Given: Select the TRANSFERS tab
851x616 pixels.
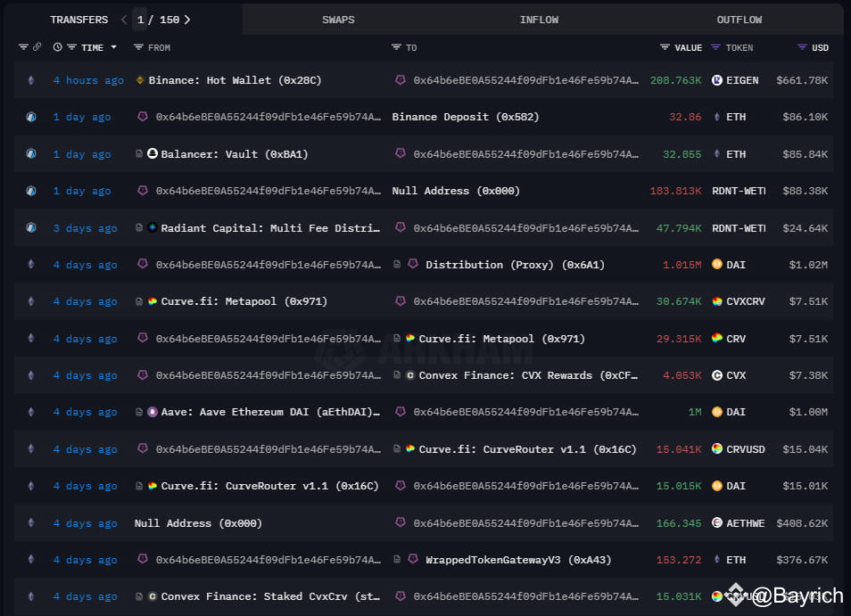Looking at the screenshot, I should pos(79,20).
